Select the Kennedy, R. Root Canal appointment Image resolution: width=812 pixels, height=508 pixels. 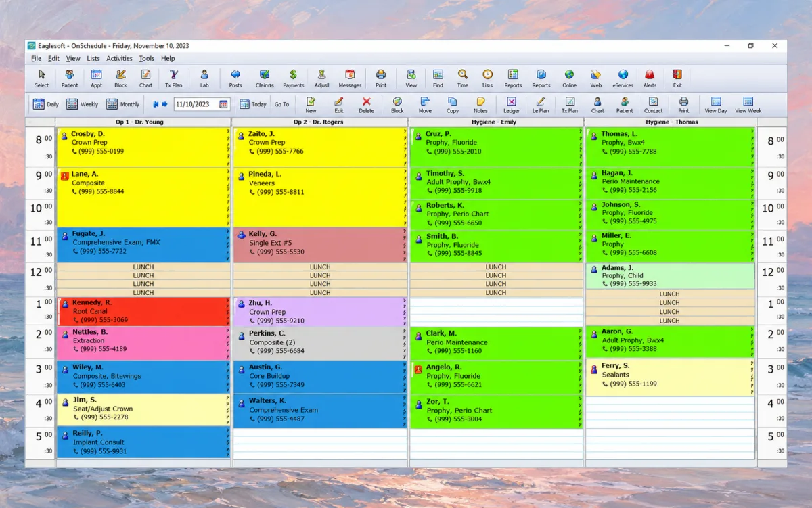tap(143, 311)
